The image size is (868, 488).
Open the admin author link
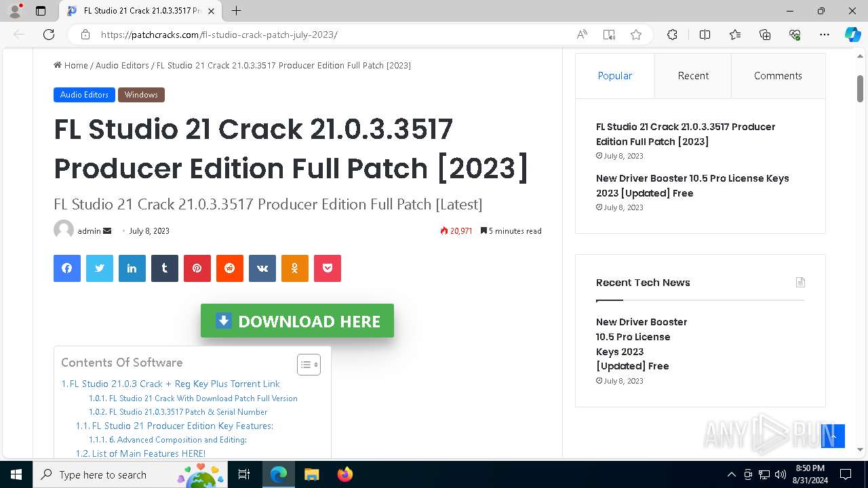pos(89,231)
